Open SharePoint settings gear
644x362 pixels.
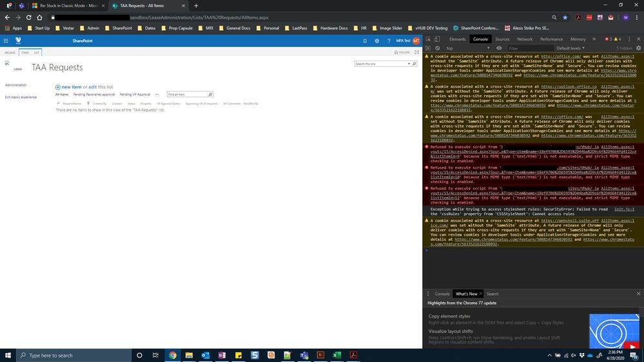click(376, 41)
